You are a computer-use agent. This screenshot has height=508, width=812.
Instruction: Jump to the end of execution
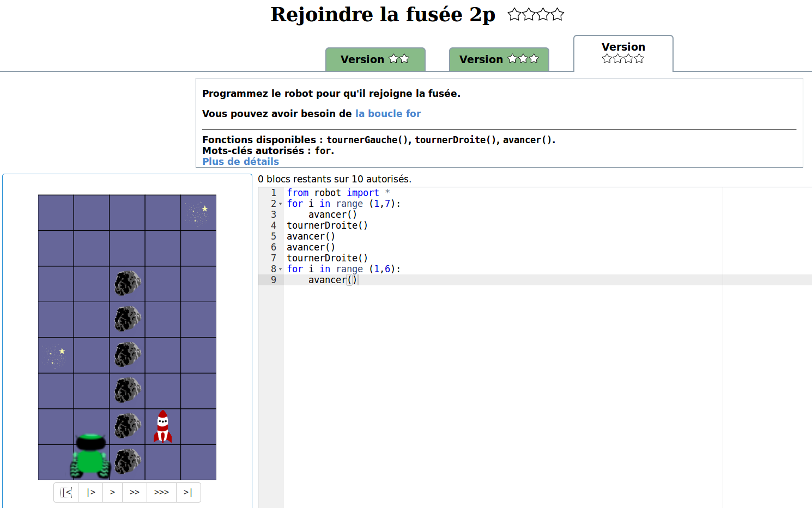point(188,492)
